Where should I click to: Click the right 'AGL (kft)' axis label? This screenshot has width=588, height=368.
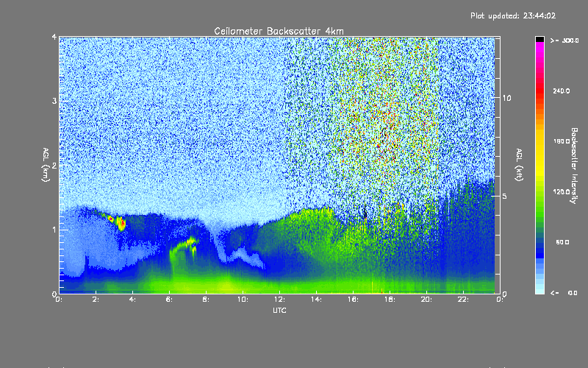click(520, 165)
